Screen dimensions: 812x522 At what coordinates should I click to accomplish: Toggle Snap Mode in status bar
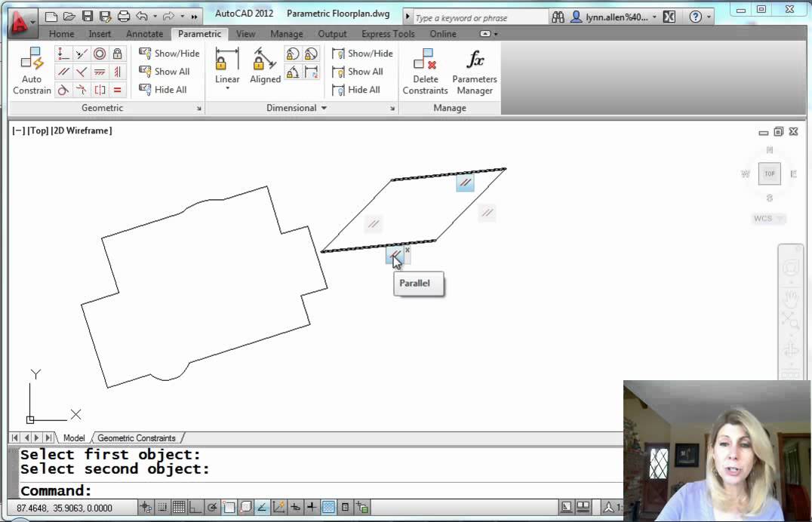pos(162,507)
